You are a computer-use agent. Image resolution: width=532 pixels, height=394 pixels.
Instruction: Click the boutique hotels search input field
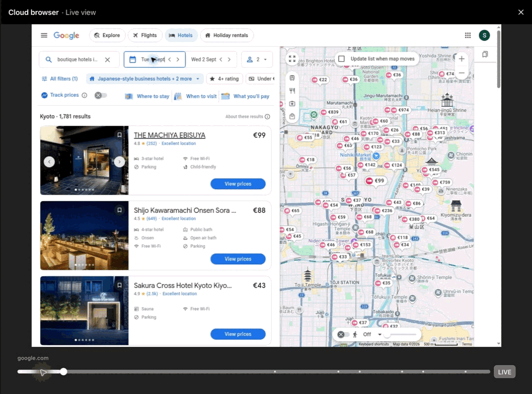click(78, 60)
